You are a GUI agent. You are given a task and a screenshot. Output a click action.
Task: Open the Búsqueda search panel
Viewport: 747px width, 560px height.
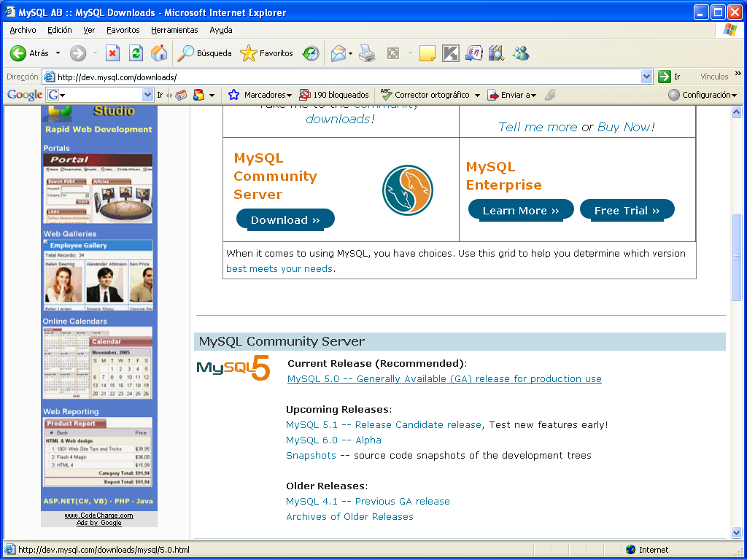coord(204,53)
